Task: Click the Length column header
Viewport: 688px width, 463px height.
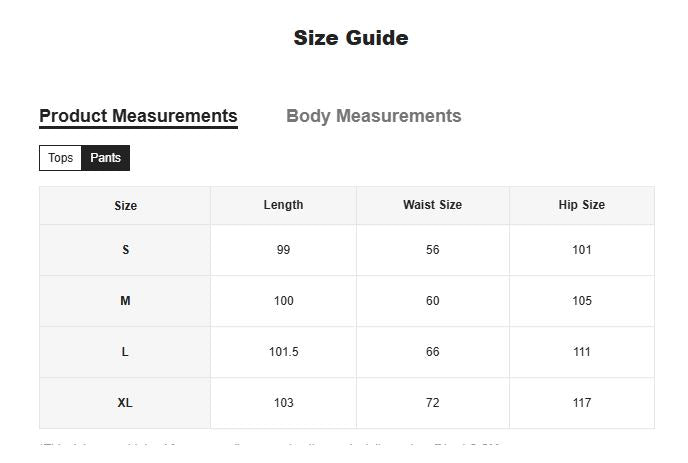Action: pos(283,205)
